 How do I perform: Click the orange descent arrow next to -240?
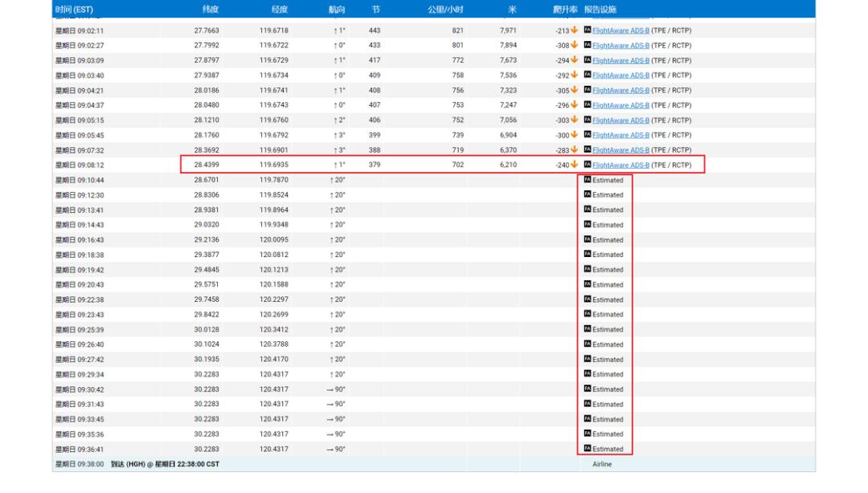coord(574,165)
